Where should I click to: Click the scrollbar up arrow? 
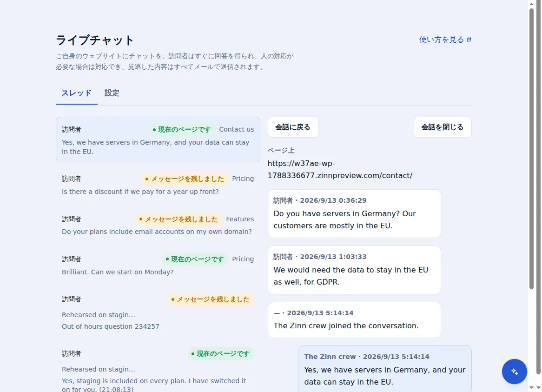click(532, 4)
